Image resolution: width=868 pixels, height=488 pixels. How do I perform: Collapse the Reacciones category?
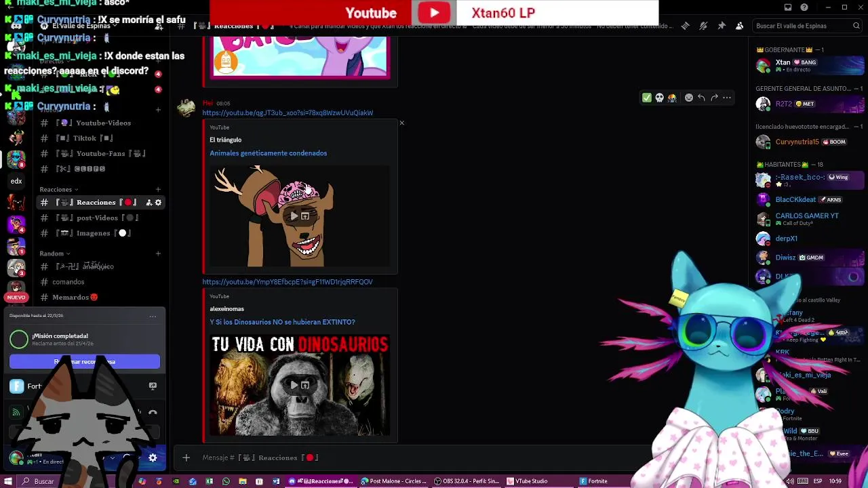tap(58, 190)
